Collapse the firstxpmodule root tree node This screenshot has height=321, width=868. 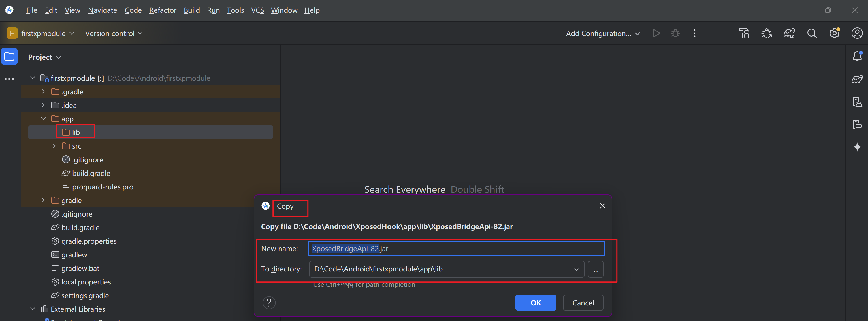tap(32, 78)
